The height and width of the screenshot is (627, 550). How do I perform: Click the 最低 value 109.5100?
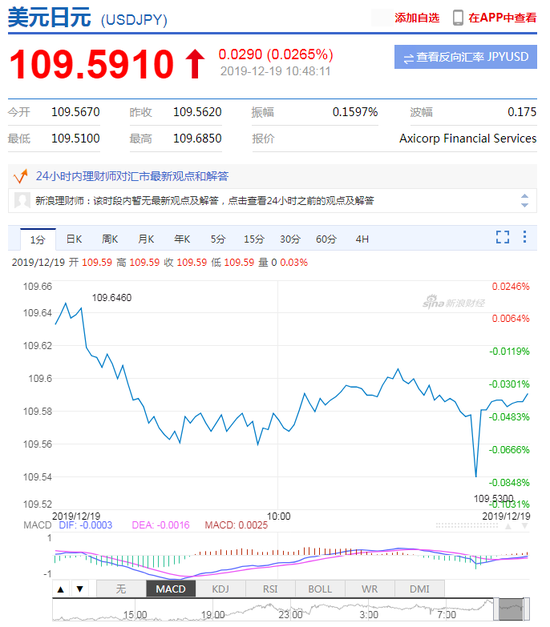coord(76,138)
